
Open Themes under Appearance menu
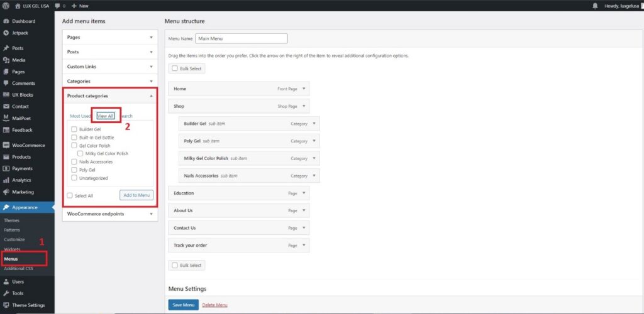tap(12, 220)
